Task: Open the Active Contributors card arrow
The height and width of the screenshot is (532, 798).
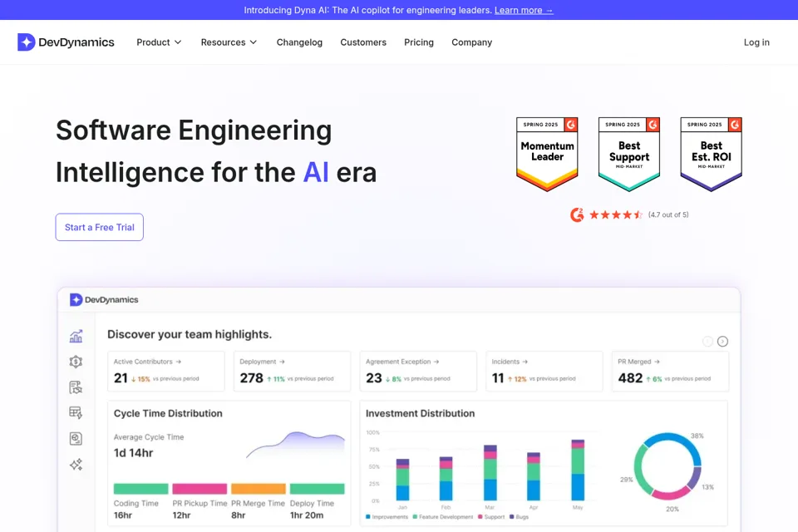Action: (x=179, y=362)
